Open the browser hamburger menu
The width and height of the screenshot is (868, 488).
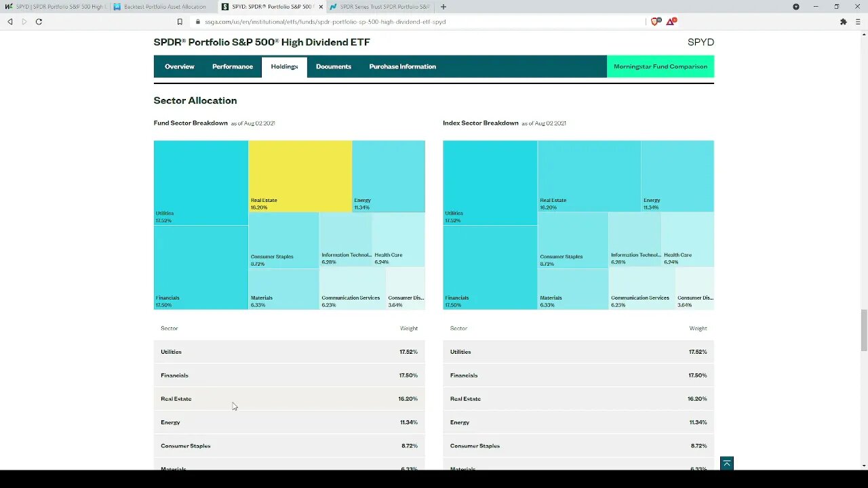click(x=858, y=22)
